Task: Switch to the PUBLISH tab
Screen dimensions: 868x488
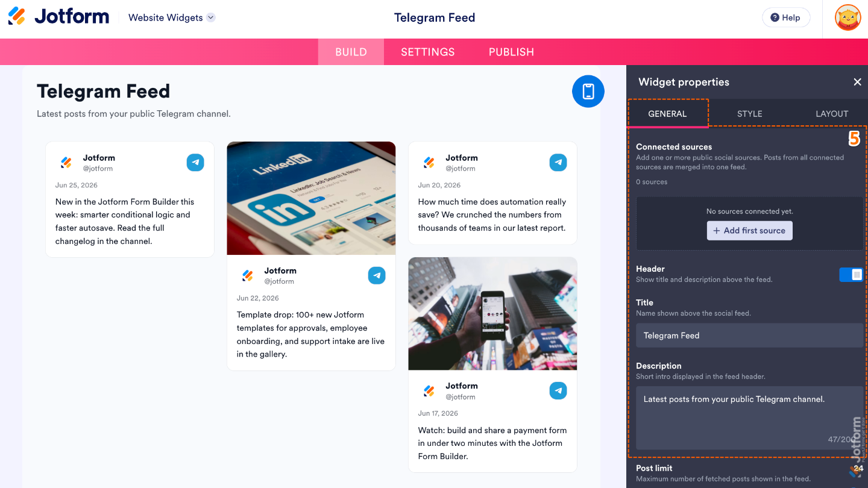Action: coord(511,52)
